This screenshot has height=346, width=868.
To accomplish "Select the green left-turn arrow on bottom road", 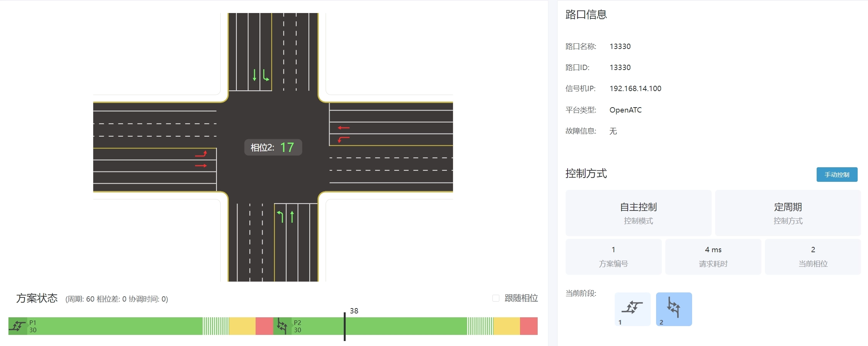I will click(280, 216).
